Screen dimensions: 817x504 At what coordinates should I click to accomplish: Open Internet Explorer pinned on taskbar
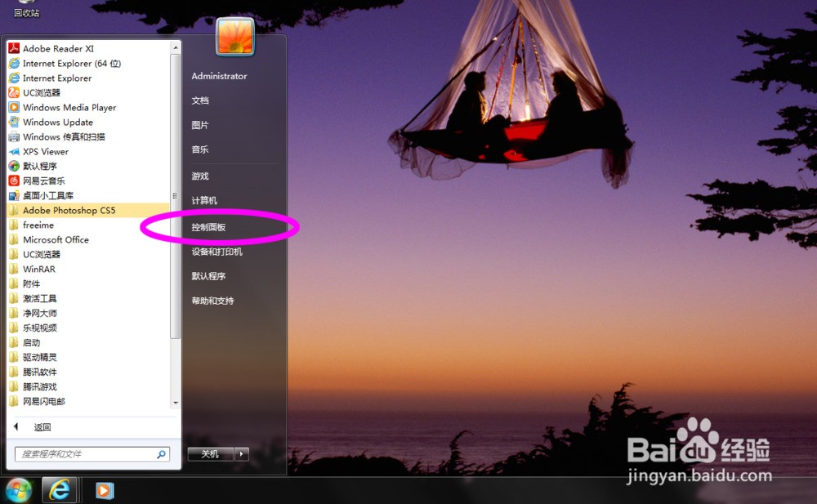pos(60,490)
